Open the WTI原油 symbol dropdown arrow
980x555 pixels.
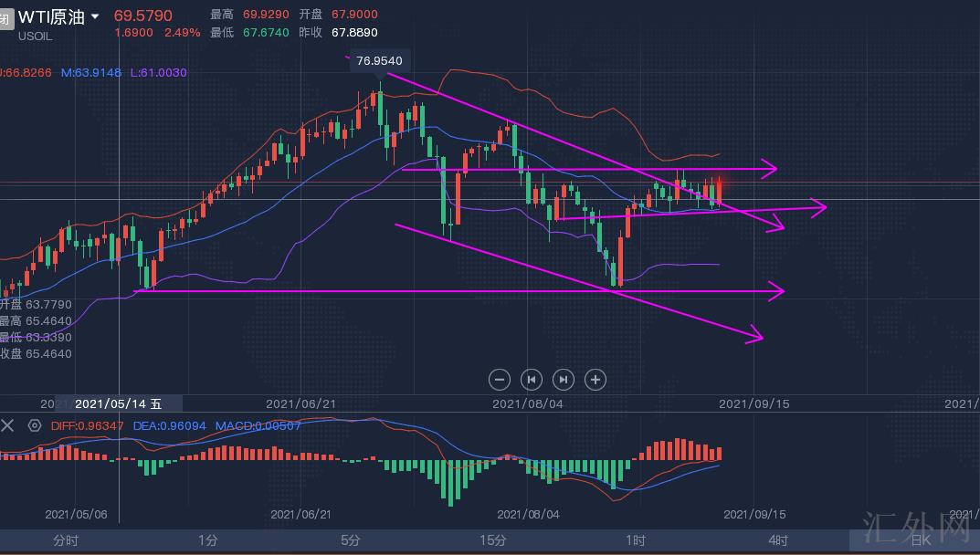(x=95, y=16)
